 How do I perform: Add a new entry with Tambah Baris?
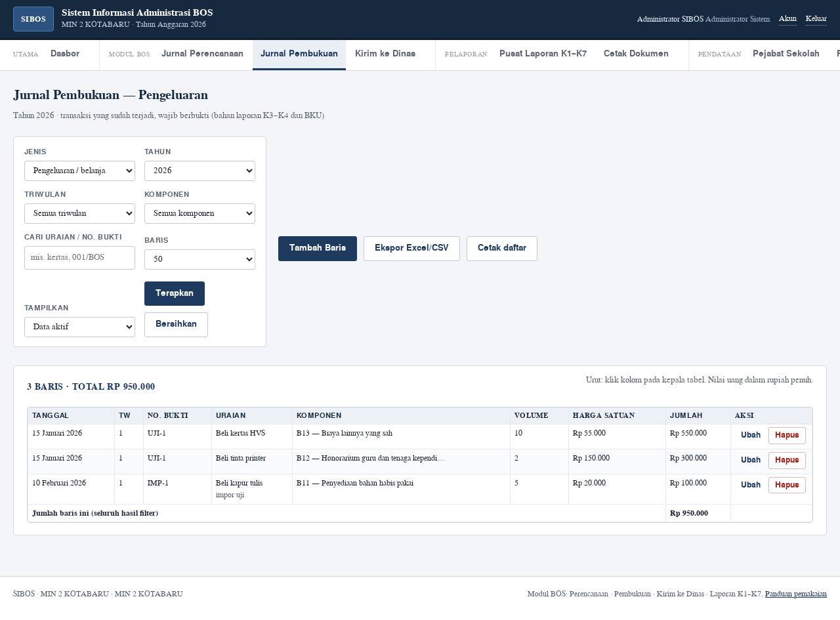click(x=318, y=248)
